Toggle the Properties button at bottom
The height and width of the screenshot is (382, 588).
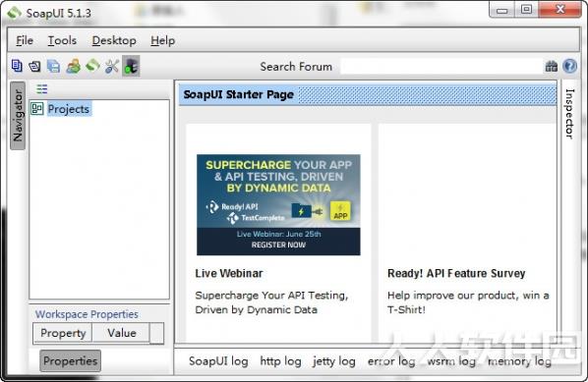coord(71,360)
